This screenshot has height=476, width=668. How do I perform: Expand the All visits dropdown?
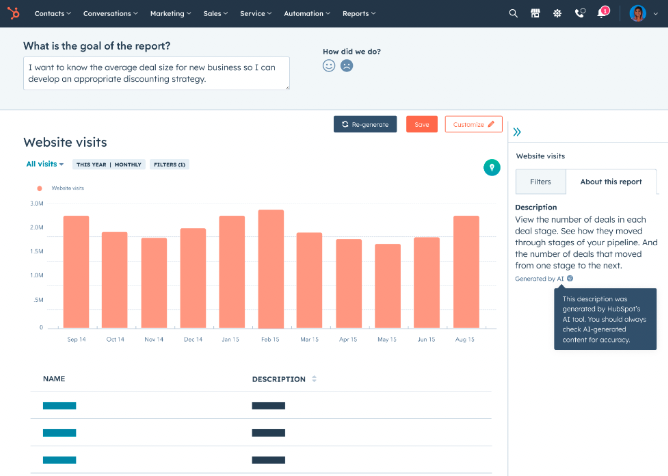pyautogui.click(x=45, y=164)
